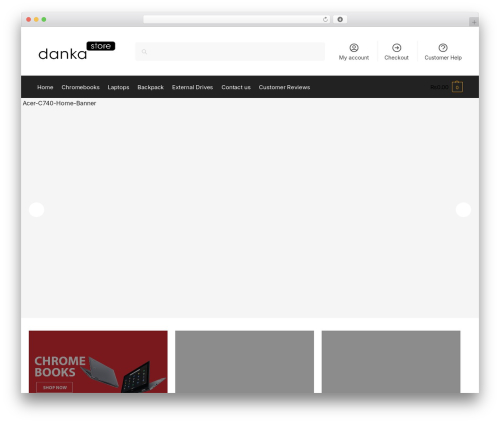Select Laptops in navigation bar

118,87
